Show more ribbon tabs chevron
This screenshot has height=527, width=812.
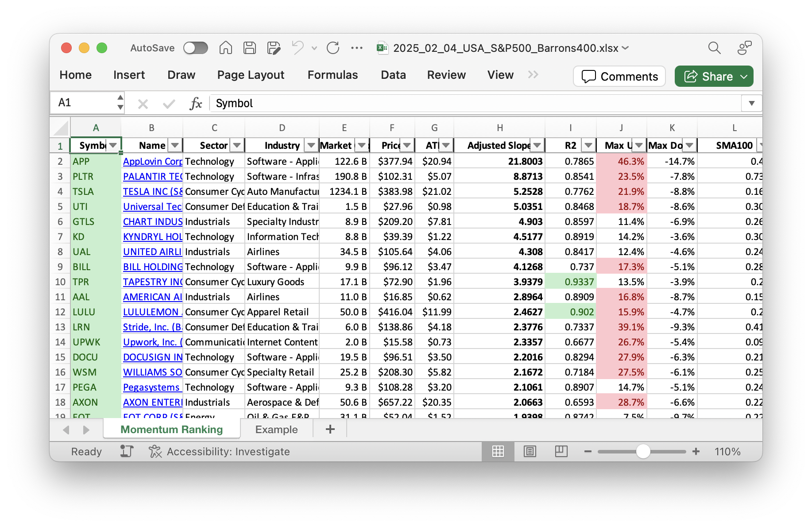[533, 75]
